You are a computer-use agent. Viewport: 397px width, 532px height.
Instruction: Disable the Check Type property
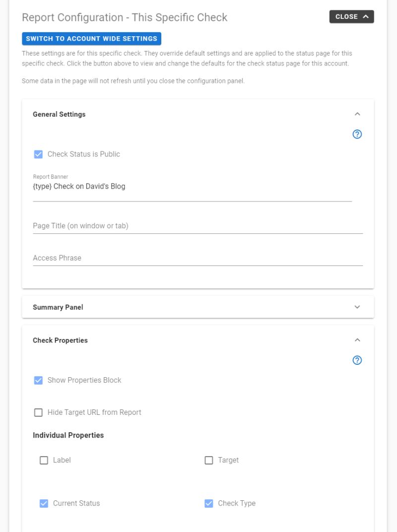pos(208,503)
